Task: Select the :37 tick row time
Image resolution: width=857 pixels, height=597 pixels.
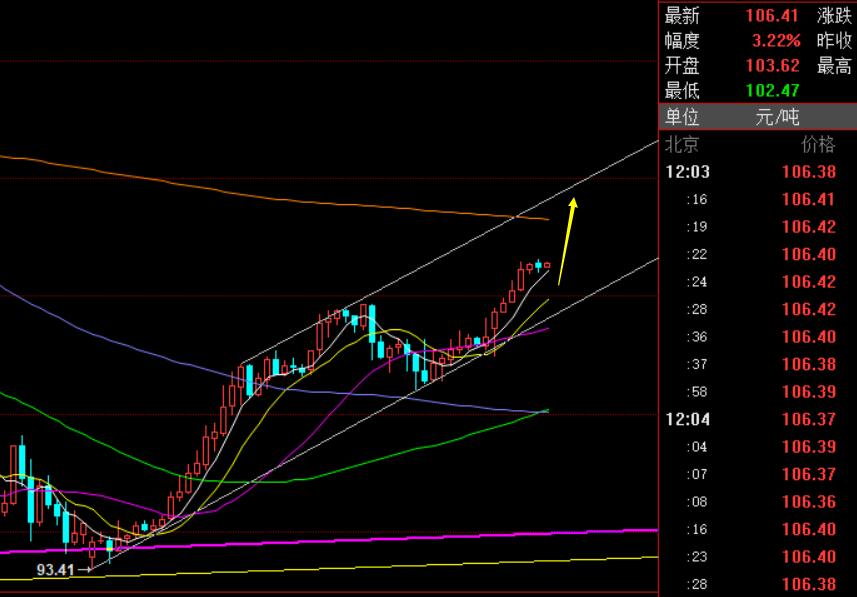Action: click(x=695, y=364)
